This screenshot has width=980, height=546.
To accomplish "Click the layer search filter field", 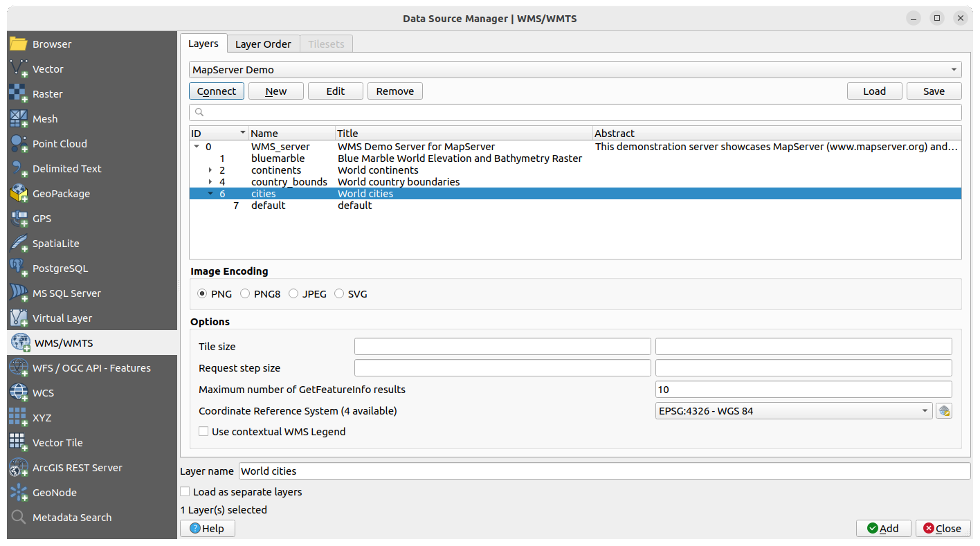I will tap(574, 112).
